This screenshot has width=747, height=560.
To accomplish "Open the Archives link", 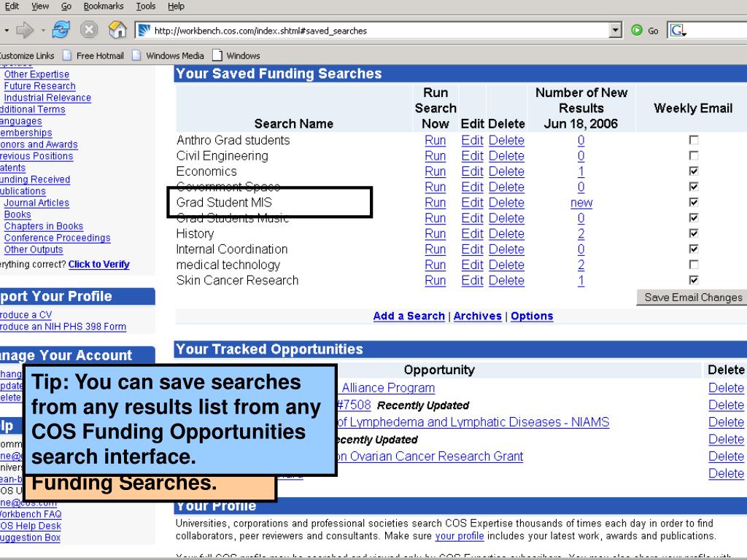I will [477, 316].
